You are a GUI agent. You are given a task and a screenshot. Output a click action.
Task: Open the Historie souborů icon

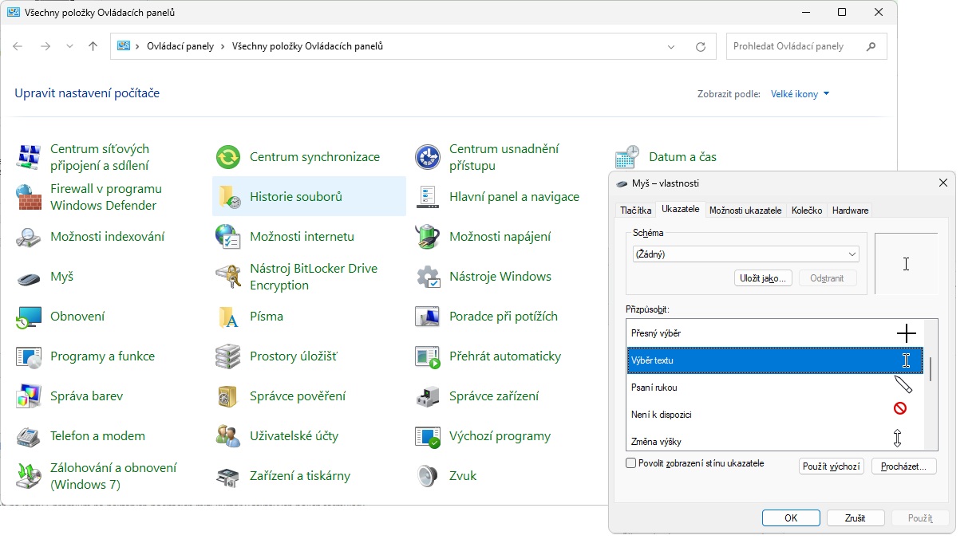pyautogui.click(x=228, y=197)
